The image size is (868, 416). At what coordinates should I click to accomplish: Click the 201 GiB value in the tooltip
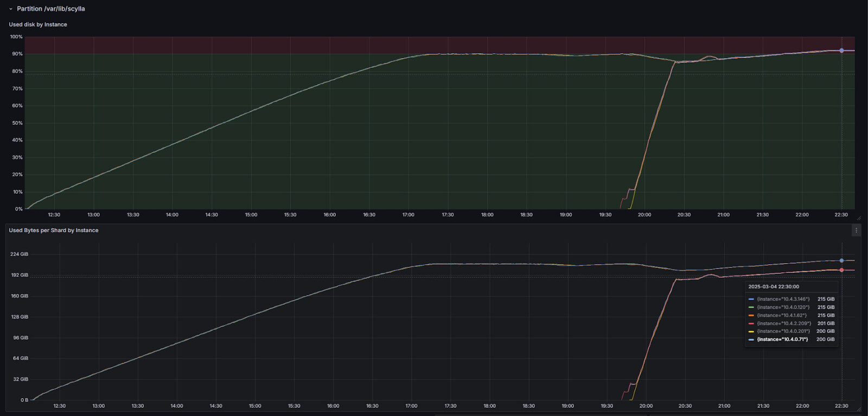pyautogui.click(x=826, y=323)
